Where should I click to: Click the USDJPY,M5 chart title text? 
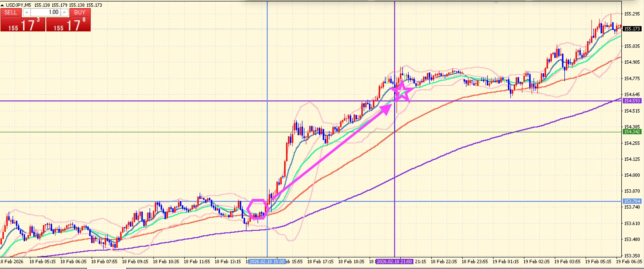coord(19,5)
